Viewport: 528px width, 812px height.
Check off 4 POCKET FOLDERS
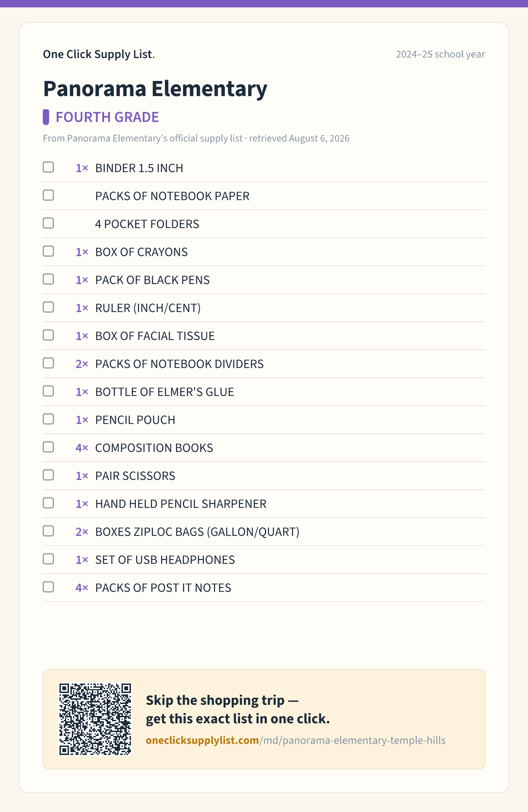click(x=48, y=223)
